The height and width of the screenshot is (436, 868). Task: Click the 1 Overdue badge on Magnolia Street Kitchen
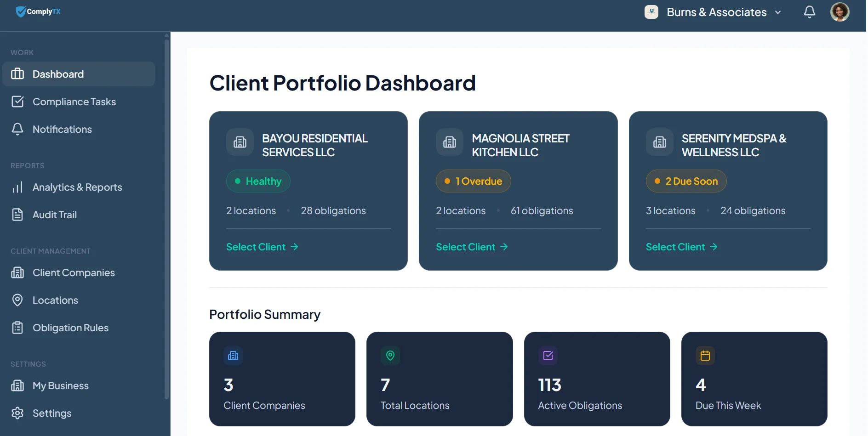click(x=473, y=181)
